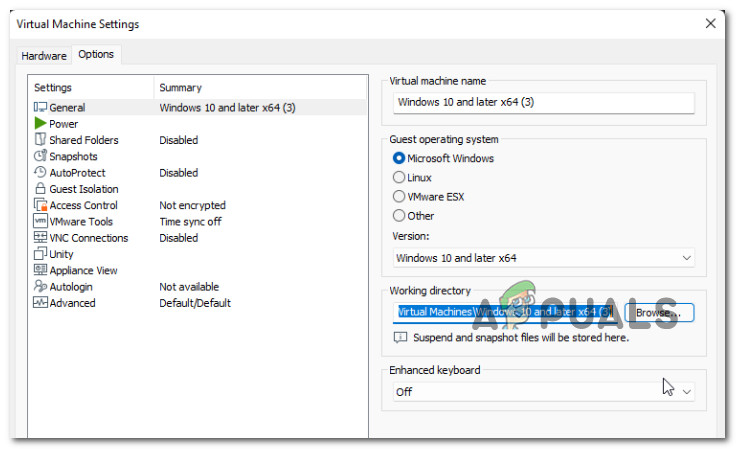Image resolution: width=736 pixels, height=449 pixels.
Task: Select the Power settings row
Action: (x=197, y=123)
